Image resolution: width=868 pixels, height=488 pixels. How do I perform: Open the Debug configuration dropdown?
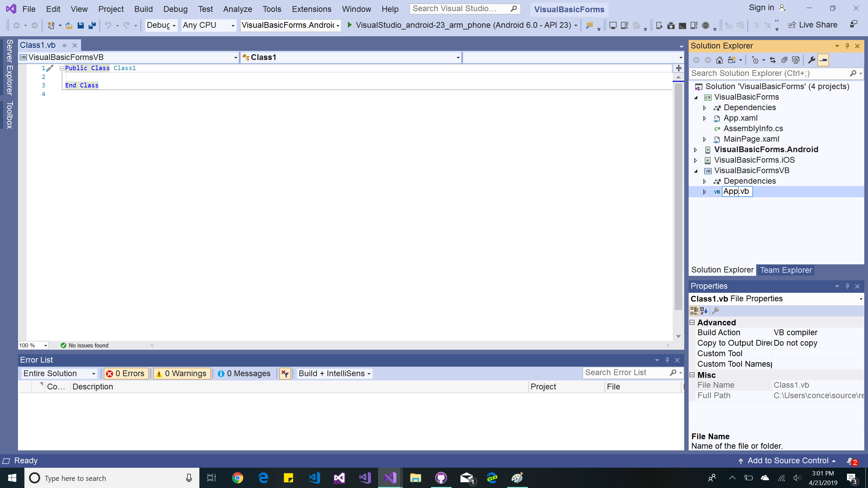pos(161,25)
